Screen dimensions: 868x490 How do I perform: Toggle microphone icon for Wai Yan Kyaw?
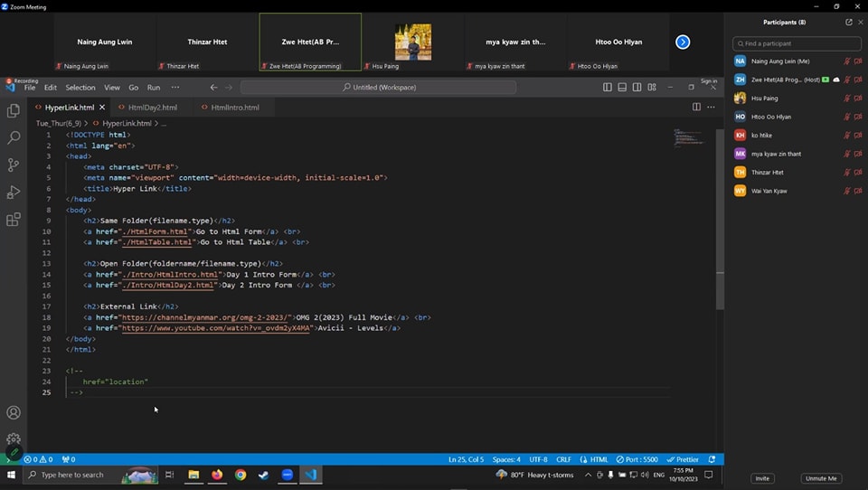(x=847, y=191)
